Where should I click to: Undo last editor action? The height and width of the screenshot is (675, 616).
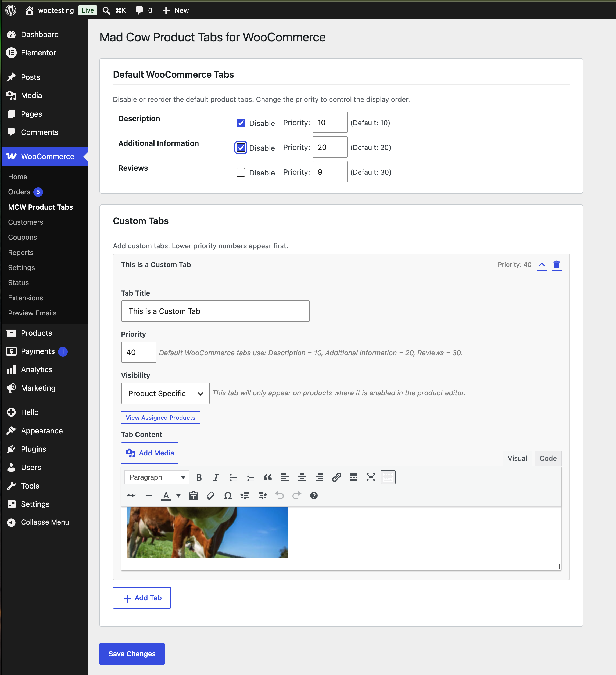(x=279, y=496)
